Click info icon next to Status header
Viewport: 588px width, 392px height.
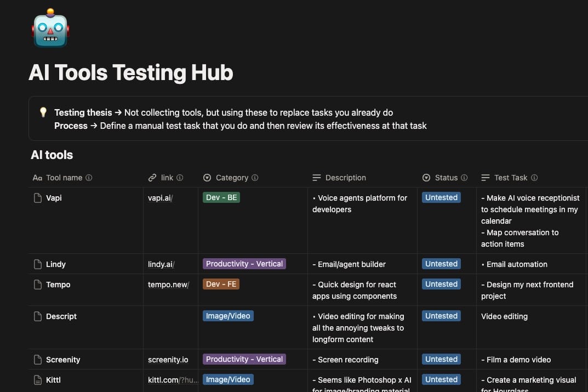point(464,178)
